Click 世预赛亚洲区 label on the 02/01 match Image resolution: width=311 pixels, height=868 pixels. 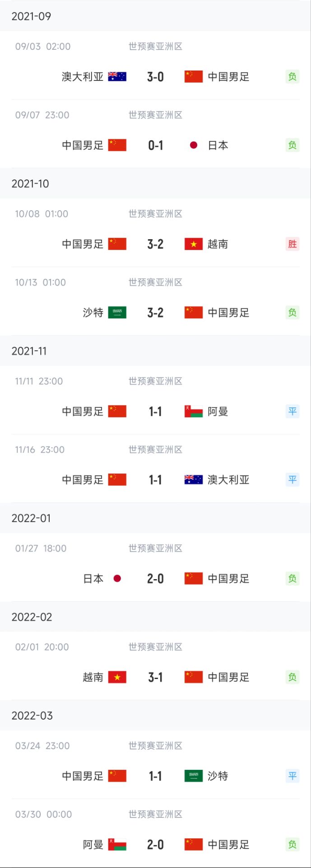pyautogui.click(x=155, y=647)
